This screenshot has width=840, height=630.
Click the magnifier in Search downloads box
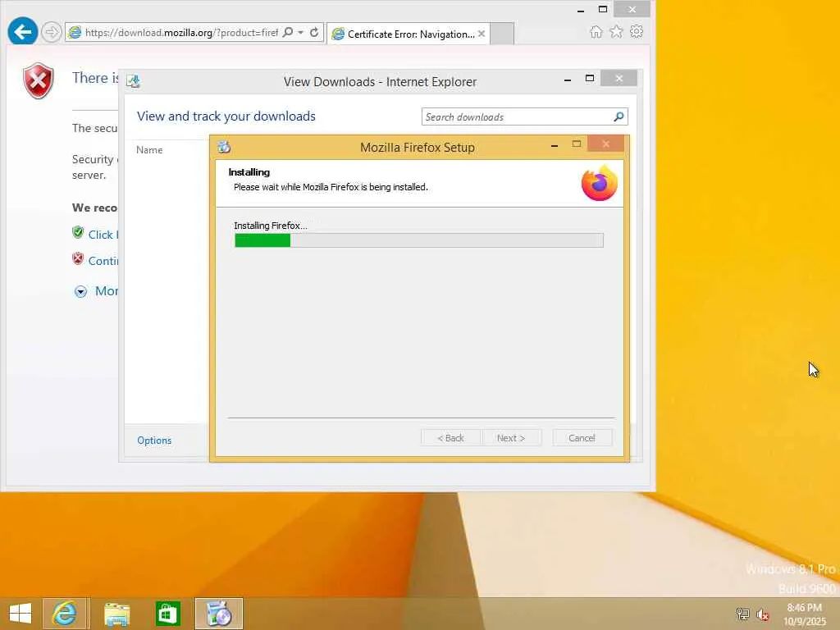[x=619, y=116]
